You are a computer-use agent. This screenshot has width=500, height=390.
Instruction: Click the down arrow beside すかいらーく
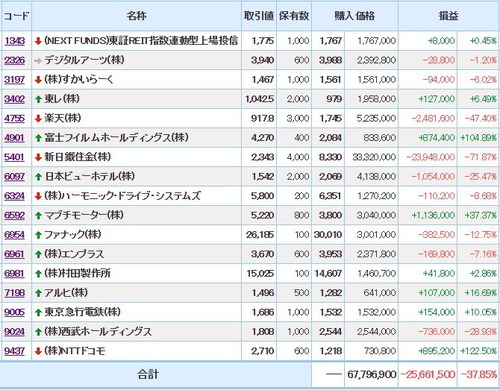[x=38, y=80]
